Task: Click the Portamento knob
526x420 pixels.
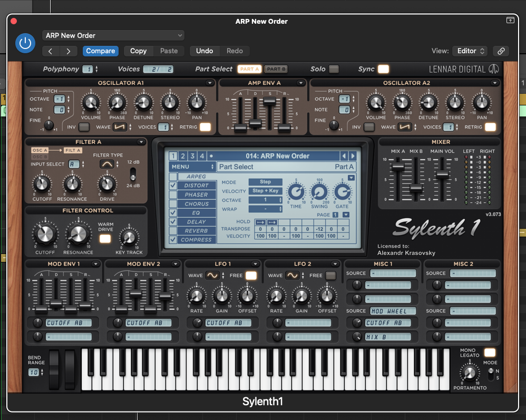Action: (x=469, y=373)
